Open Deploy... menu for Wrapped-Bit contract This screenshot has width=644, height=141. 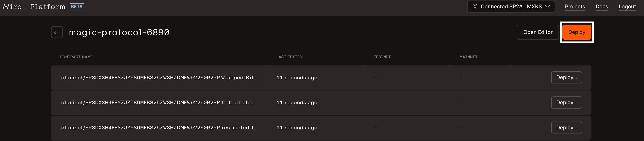coord(567,77)
